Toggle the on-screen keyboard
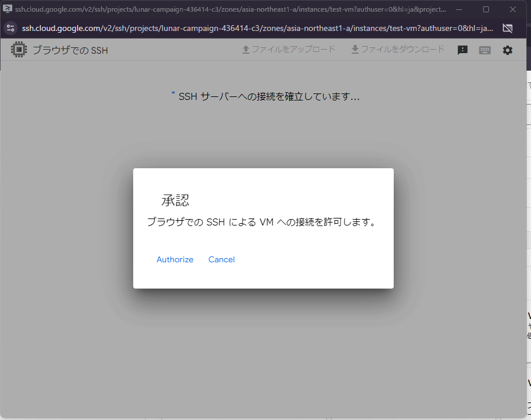 coord(485,50)
